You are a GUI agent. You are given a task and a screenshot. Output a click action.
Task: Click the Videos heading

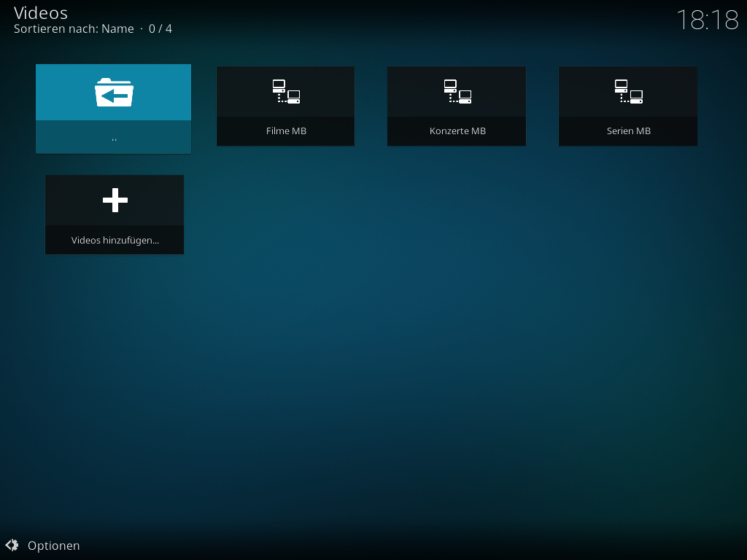[x=41, y=13]
